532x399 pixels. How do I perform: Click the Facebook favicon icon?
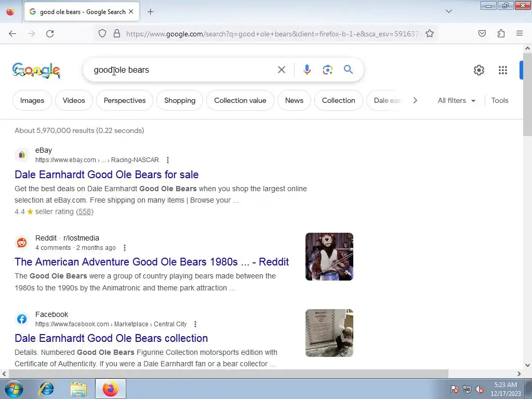click(x=22, y=319)
